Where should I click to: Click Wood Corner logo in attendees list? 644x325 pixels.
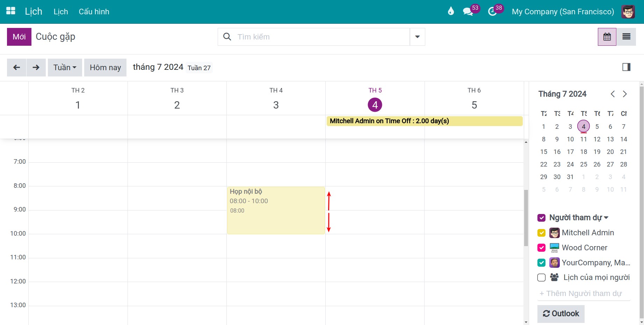554,248
